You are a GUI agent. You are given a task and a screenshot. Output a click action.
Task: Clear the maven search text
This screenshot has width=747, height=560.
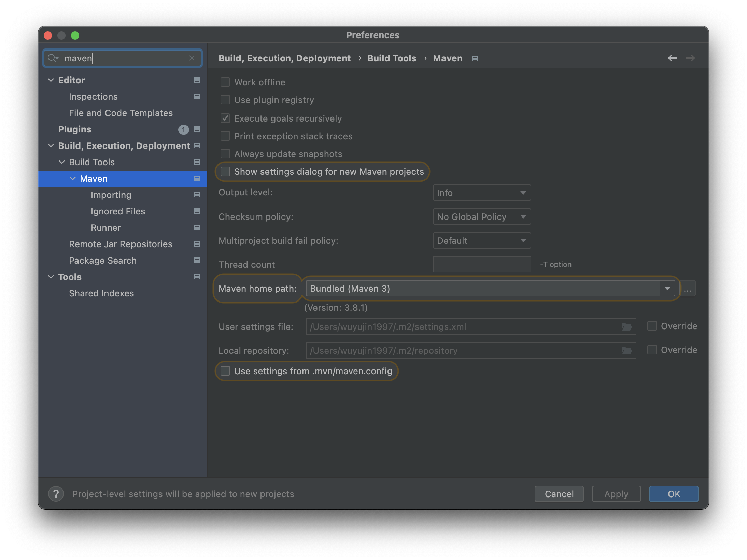coord(192,58)
